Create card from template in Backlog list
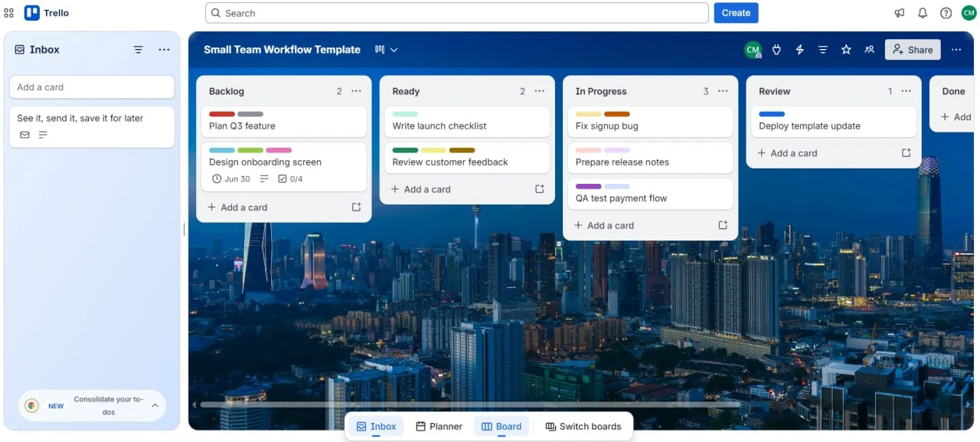The height and width of the screenshot is (442, 980). (x=356, y=207)
